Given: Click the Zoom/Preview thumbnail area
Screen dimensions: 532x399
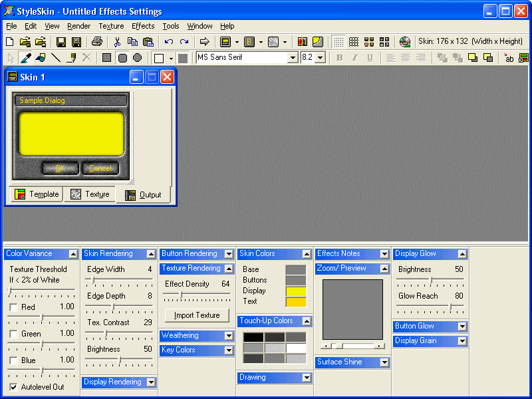Looking at the screenshot, I should click(x=352, y=309).
